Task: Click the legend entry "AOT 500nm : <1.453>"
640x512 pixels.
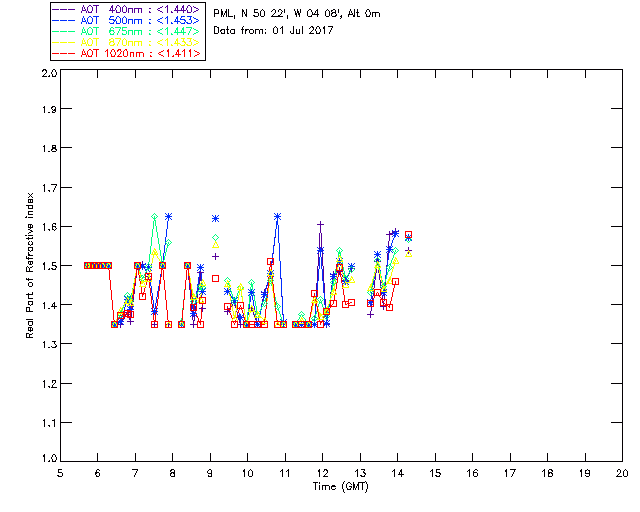Action: tap(127, 20)
